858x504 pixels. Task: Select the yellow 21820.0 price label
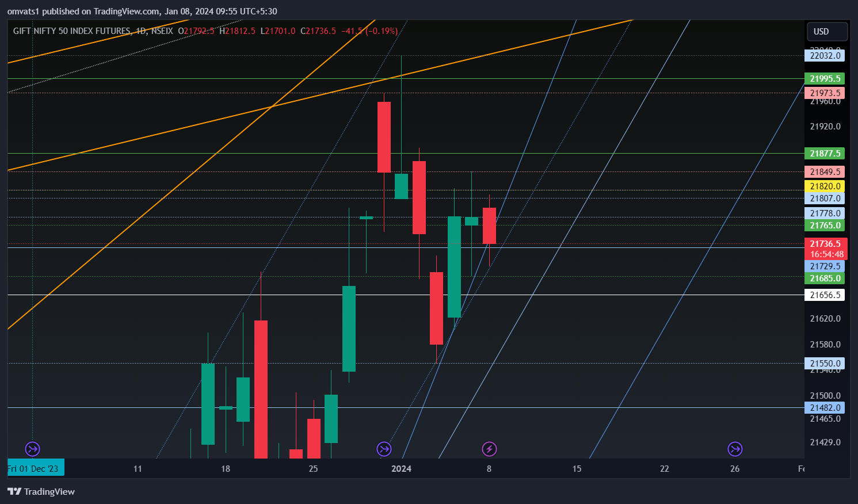pyautogui.click(x=825, y=186)
